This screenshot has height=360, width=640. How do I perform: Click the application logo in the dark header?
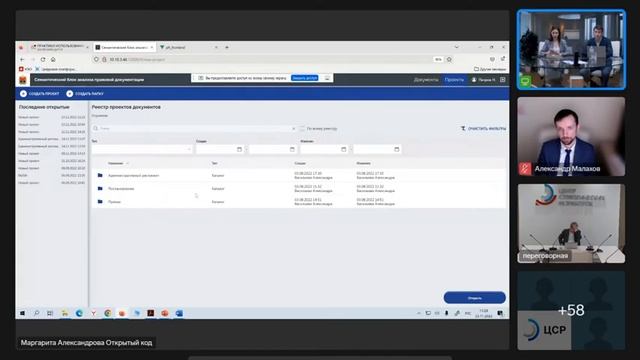coord(23,80)
